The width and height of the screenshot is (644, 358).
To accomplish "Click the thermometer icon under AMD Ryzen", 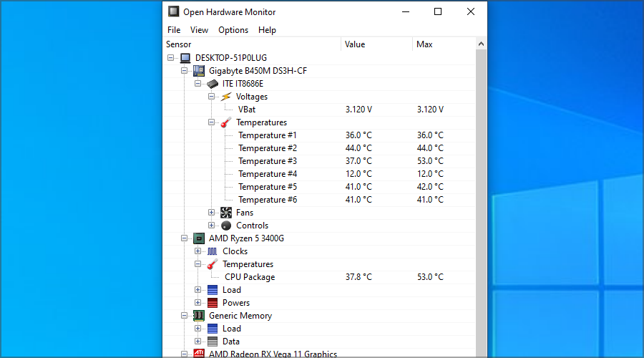I will [x=213, y=264].
